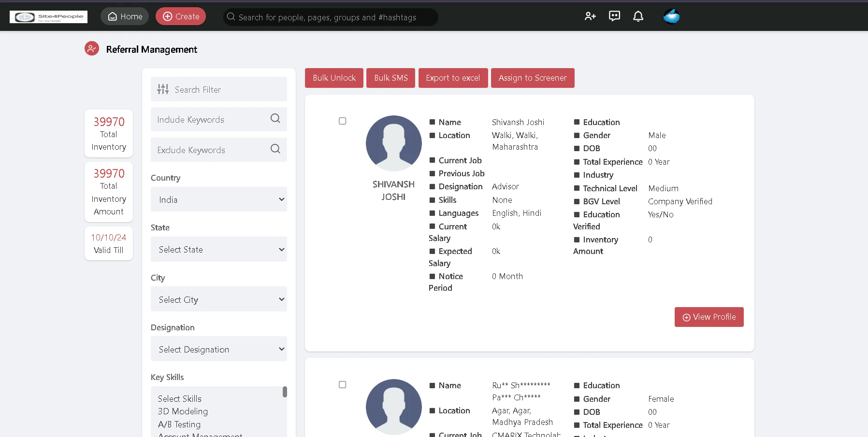
Task: Click the 10/10/24 Valid Till card
Action: click(109, 243)
